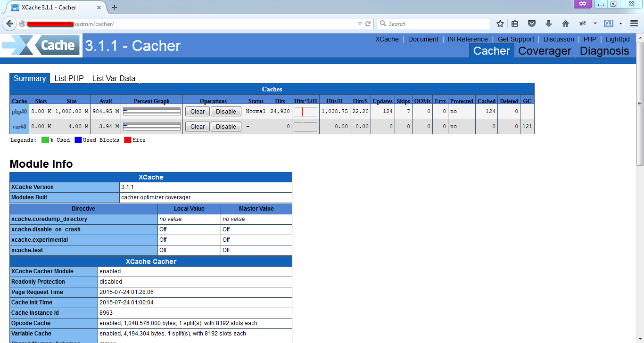Click the QJ extension icon
644x343 pixels.
(608, 24)
